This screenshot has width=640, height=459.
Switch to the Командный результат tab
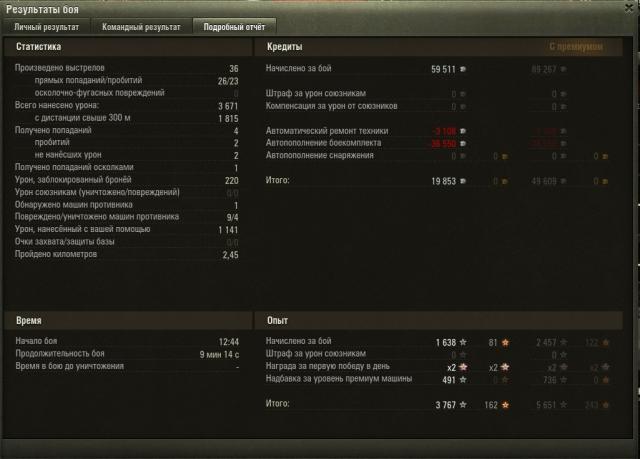point(141,27)
